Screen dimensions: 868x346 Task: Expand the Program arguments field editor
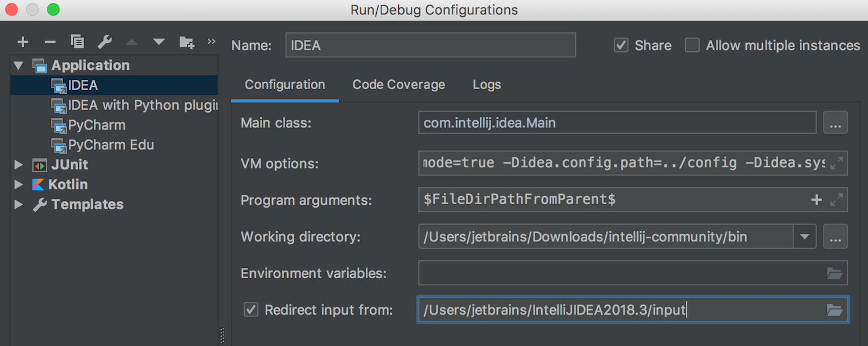pyautogui.click(x=836, y=200)
